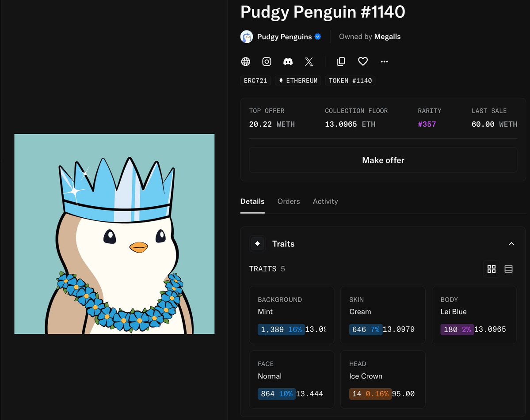Select the Face Normal trait card
This screenshot has height=420, width=530.
(x=292, y=379)
